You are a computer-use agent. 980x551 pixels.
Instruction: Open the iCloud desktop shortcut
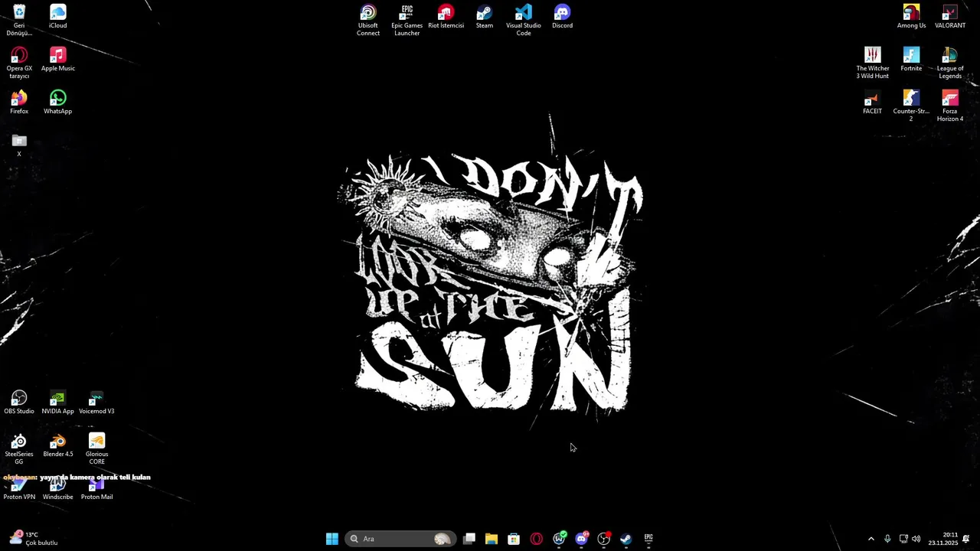pos(57,17)
